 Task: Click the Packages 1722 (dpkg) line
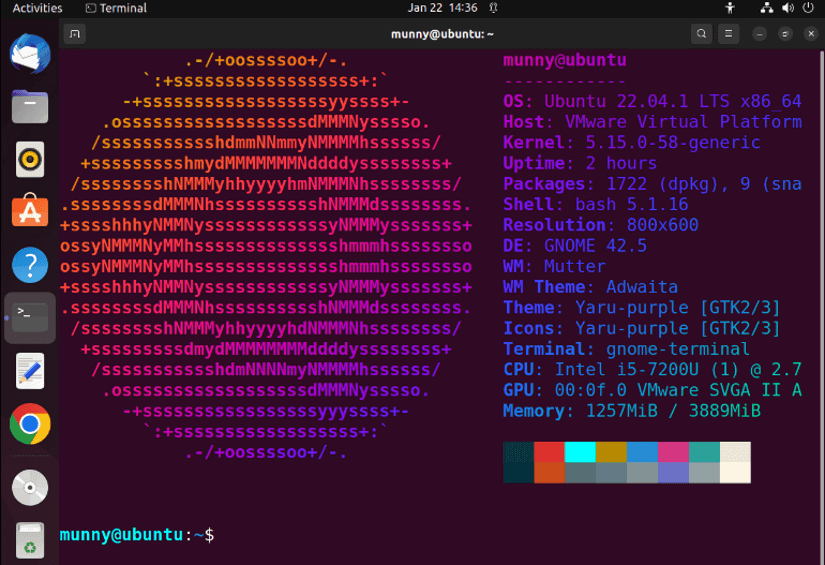point(652,184)
